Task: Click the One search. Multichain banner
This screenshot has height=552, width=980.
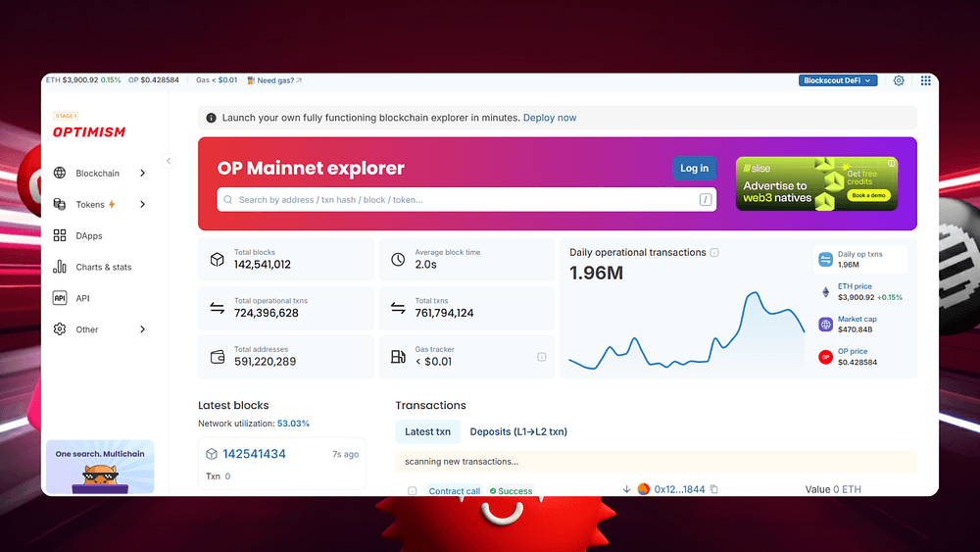Action: tap(100, 467)
